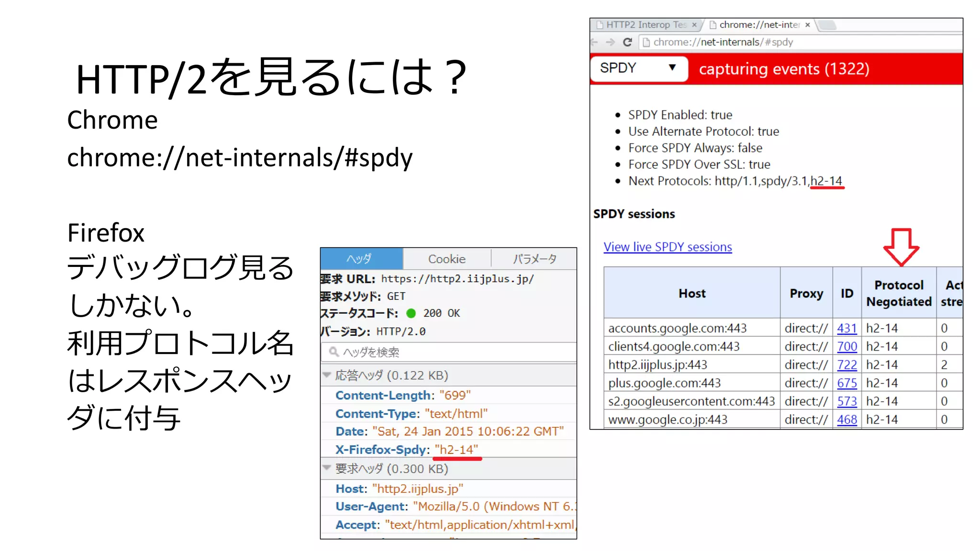Select the accounts.google.com:443 host cell
The image size is (980, 551).
pyautogui.click(x=692, y=328)
